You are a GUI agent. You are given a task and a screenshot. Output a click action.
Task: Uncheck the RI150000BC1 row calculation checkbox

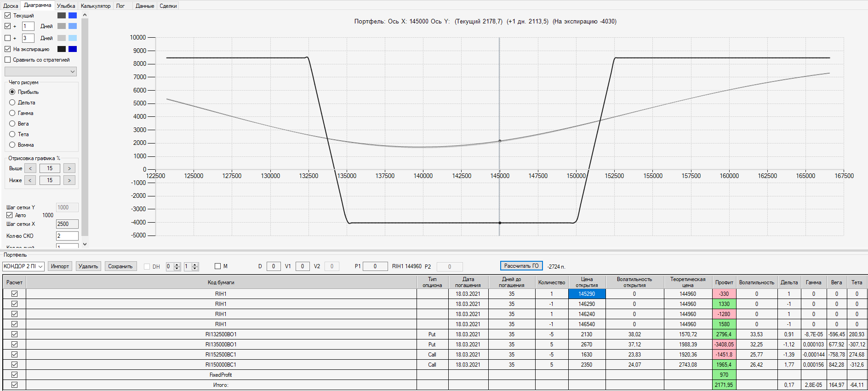(x=15, y=365)
